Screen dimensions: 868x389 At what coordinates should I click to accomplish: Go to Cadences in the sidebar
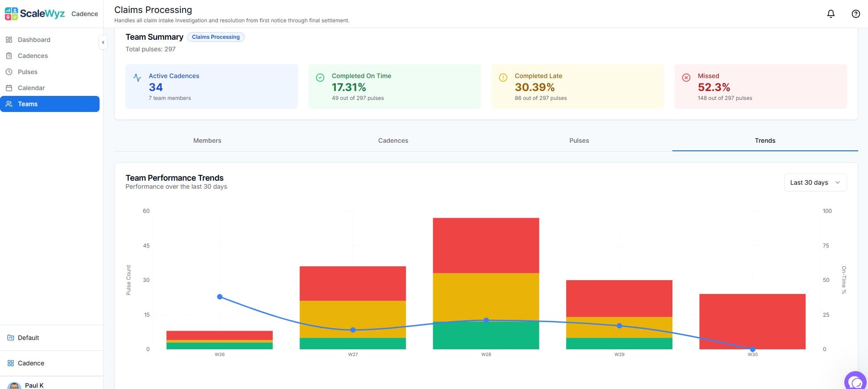click(x=33, y=56)
